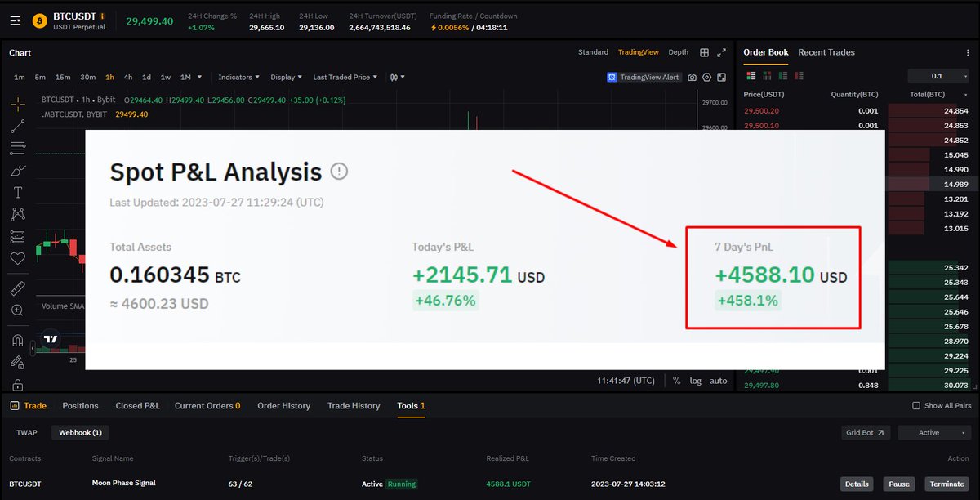Switch to Depth chart view
Viewport: 980px width, 500px height.
[678, 52]
